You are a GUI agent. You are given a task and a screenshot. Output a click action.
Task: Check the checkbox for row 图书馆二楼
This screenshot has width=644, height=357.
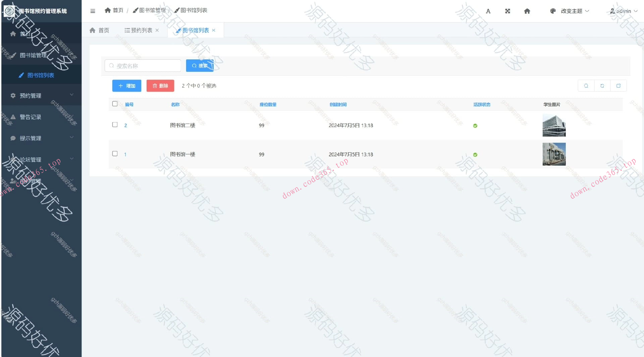click(115, 125)
